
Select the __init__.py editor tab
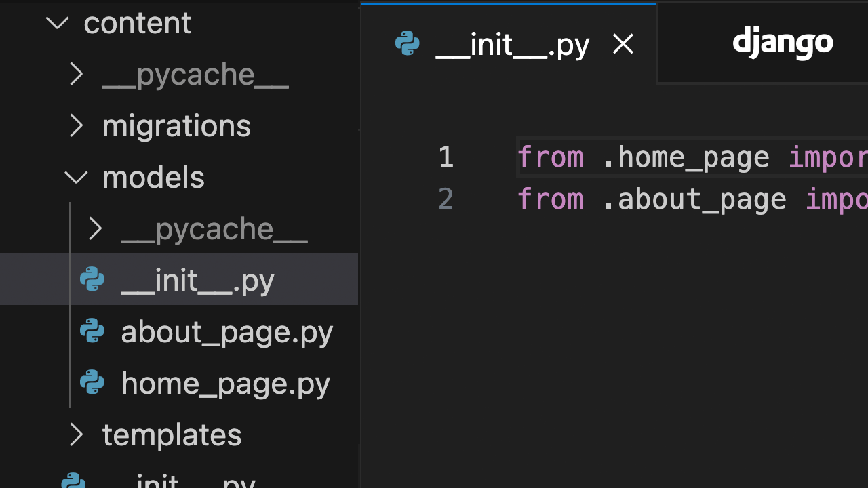click(x=512, y=43)
